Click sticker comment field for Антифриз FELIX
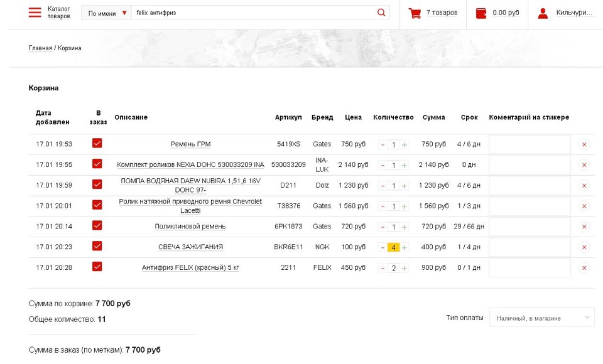 click(x=530, y=268)
